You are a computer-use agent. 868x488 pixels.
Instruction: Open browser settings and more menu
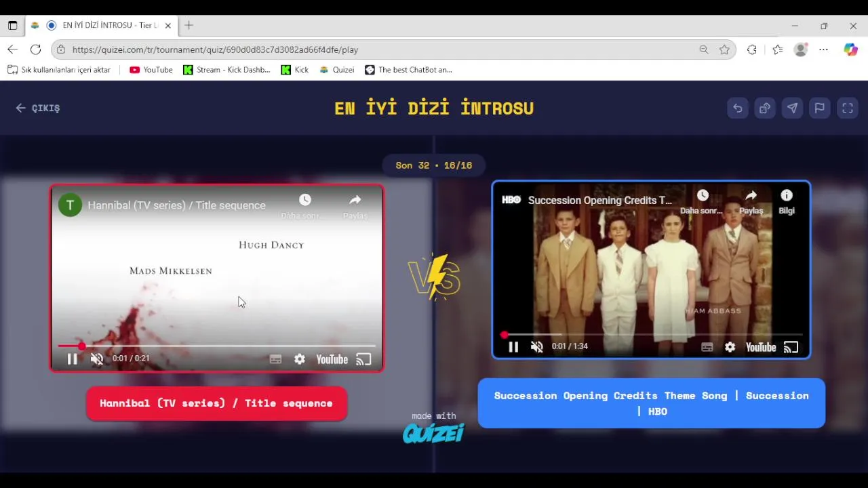click(823, 49)
